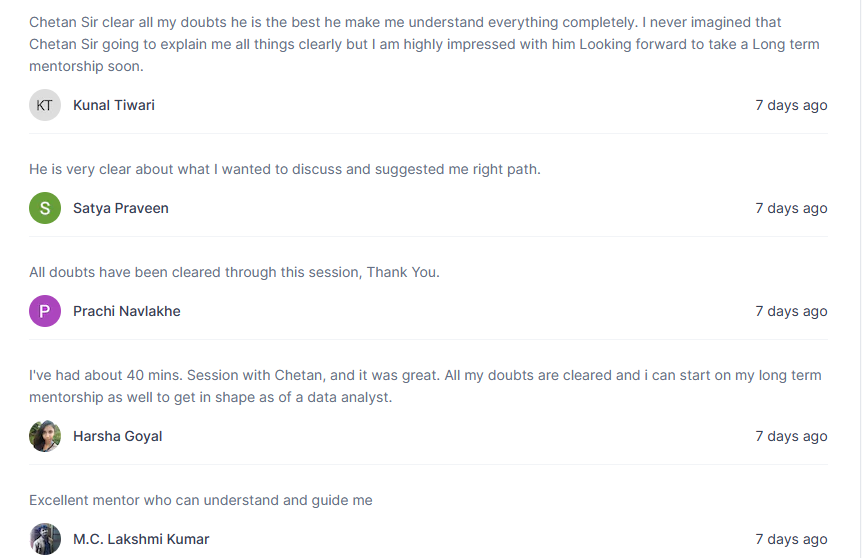Click review text starting 'Chetan Sir clear all'
This screenshot has height=558, width=862.
point(424,44)
